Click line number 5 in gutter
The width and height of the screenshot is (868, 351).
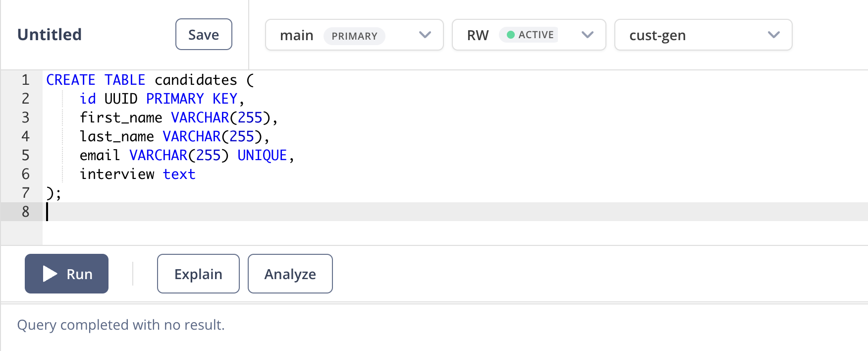pos(26,155)
